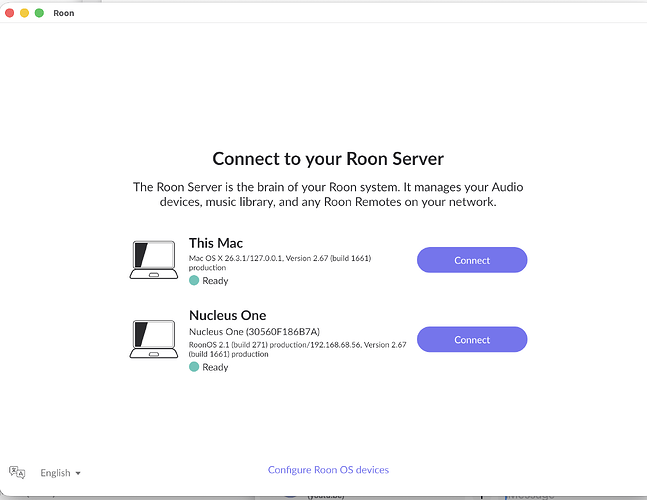Maximize the Roon window with green button
Screen dimensions: 647x500
39,13
